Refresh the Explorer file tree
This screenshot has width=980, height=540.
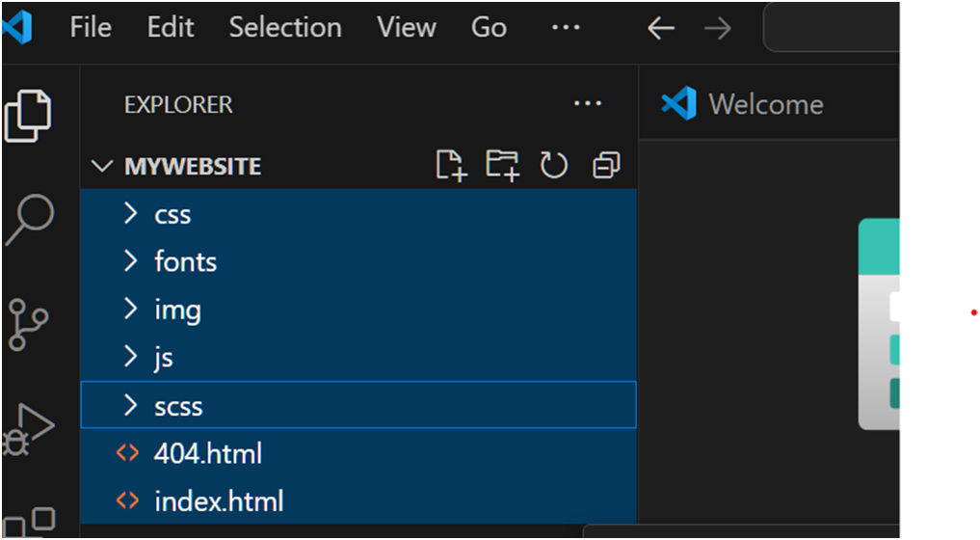(x=554, y=166)
